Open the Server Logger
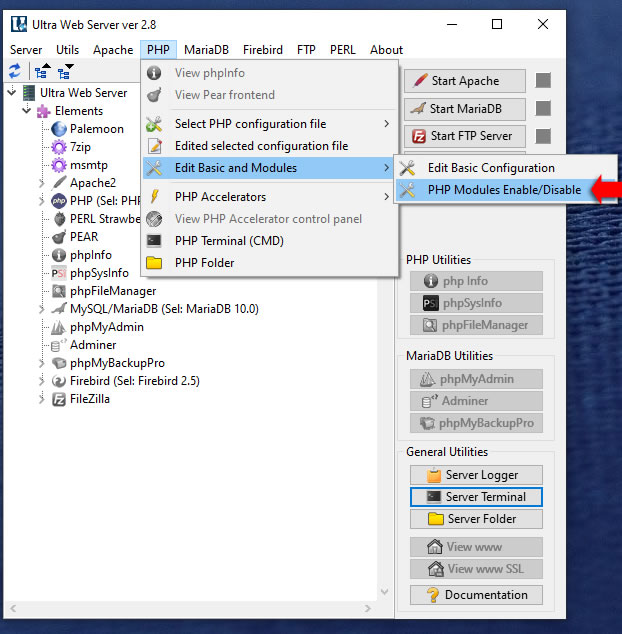622x634 pixels. click(x=476, y=475)
